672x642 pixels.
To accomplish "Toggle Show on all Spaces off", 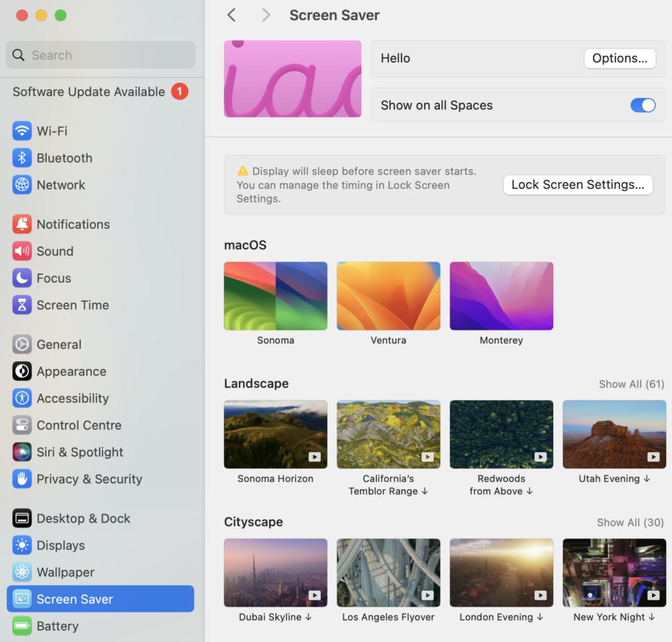I will (x=642, y=105).
